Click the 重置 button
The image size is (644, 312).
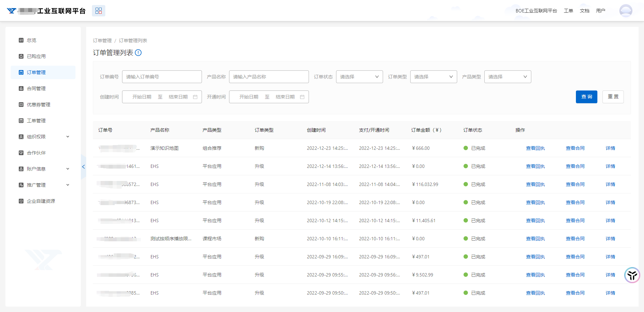(x=613, y=97)
